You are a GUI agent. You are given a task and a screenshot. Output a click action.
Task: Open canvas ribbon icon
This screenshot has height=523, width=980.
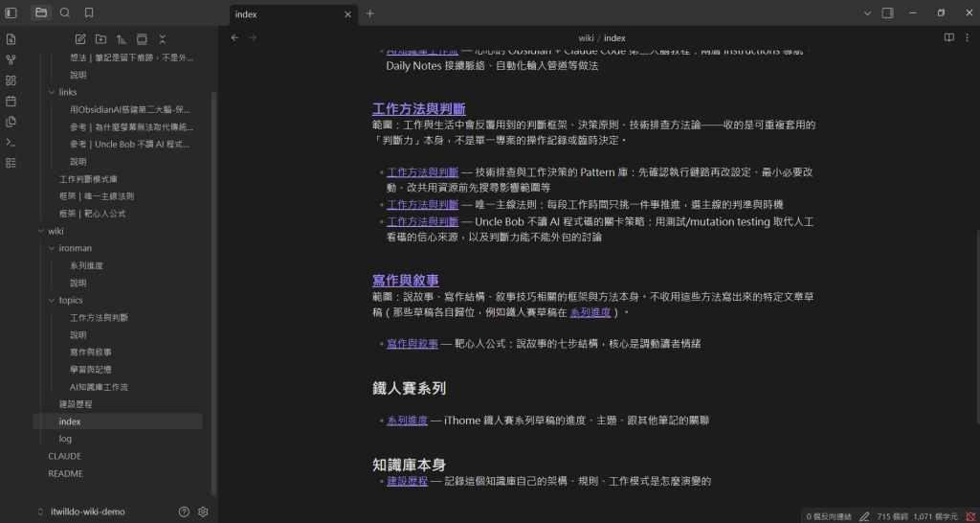click(11, 80)
